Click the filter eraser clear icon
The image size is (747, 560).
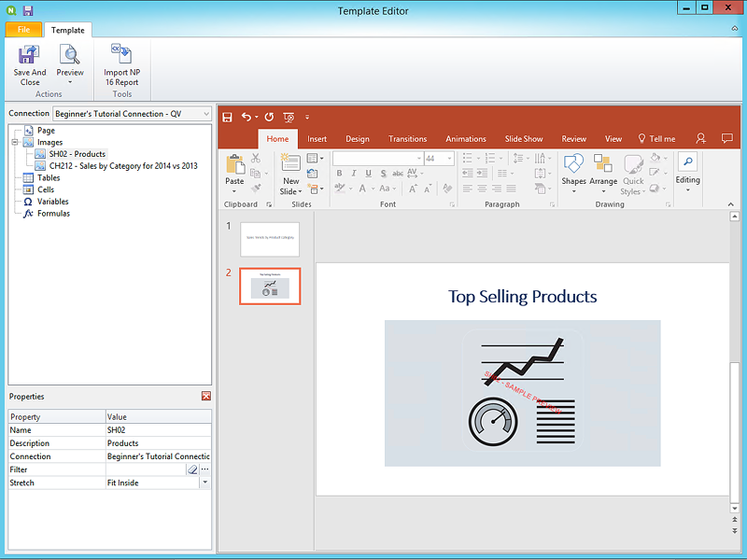(x=192, y=469)
